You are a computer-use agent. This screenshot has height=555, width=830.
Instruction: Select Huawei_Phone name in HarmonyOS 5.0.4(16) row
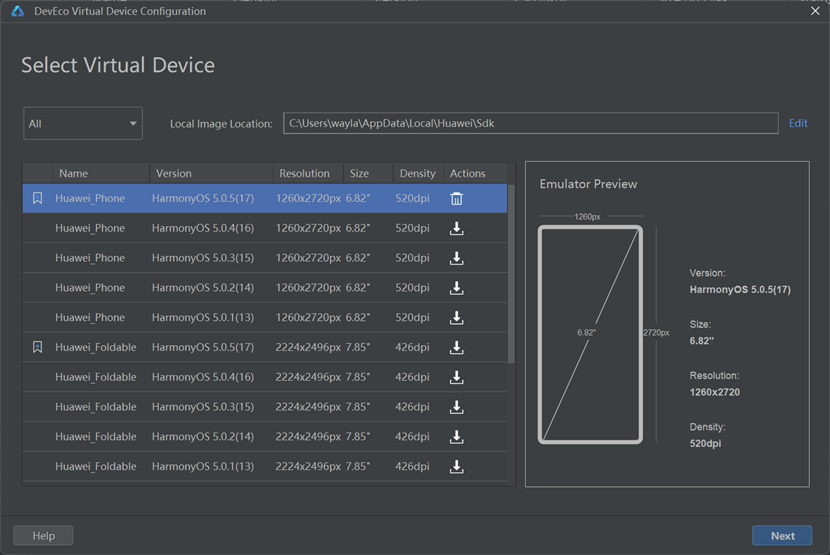click(90, 228)
